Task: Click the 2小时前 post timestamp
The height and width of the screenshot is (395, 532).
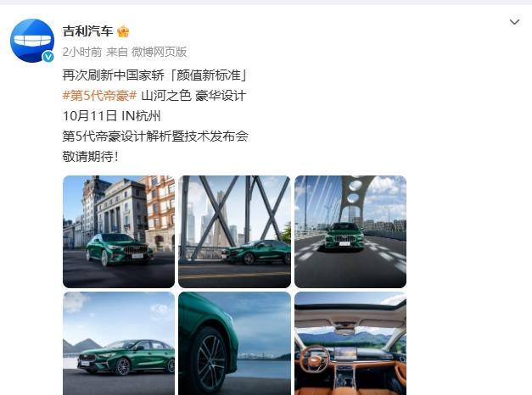Action: 82,52
